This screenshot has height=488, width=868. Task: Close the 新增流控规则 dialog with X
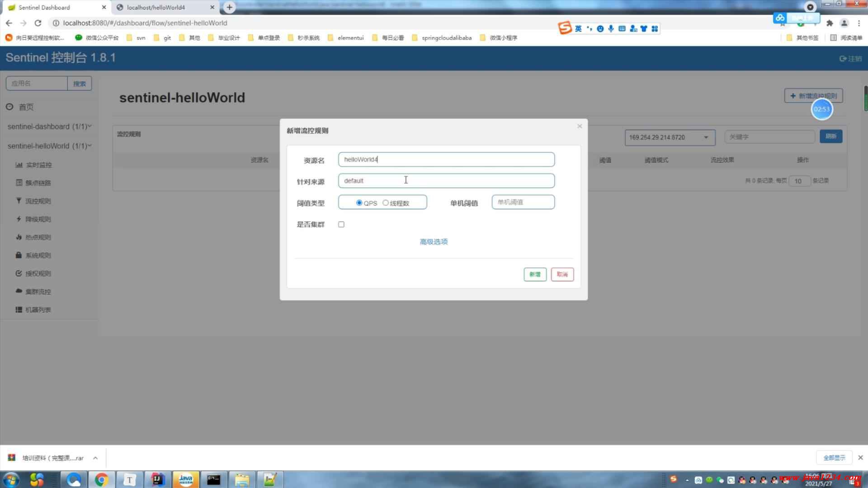point(580,126)
